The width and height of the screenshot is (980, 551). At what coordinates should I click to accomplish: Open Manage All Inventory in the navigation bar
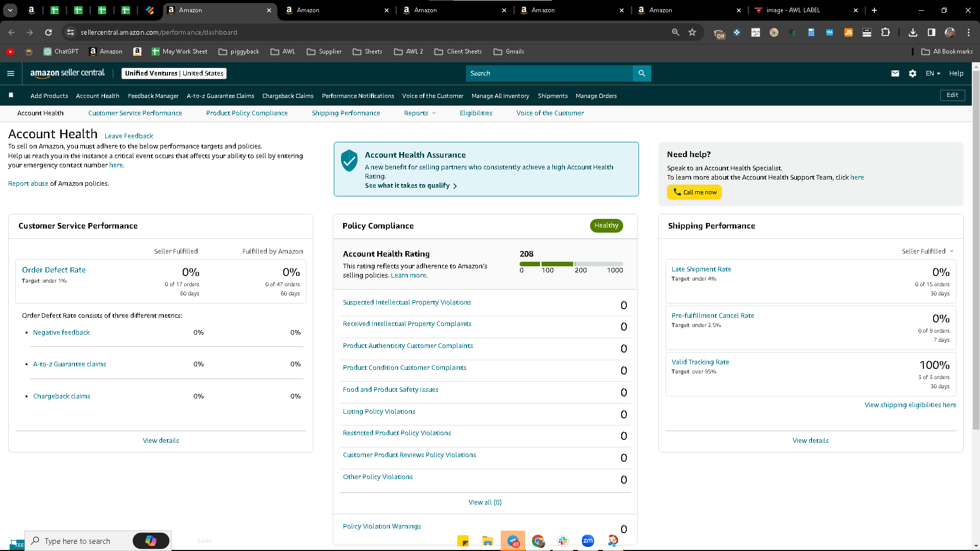[x=500, y=96]
